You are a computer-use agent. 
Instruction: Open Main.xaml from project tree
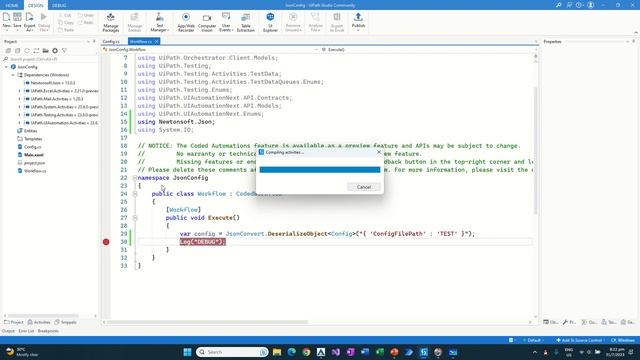(x=33, y=155)
